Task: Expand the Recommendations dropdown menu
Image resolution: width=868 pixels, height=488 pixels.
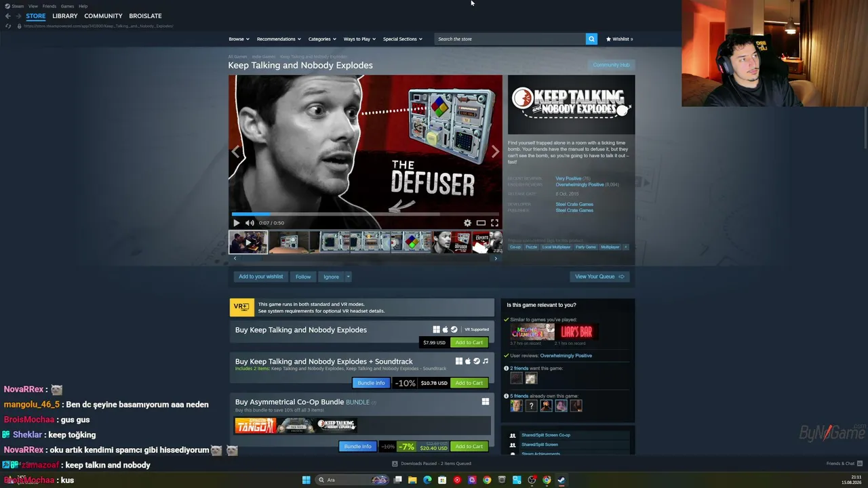Action: pyautogui.click(x=279, y=39)
